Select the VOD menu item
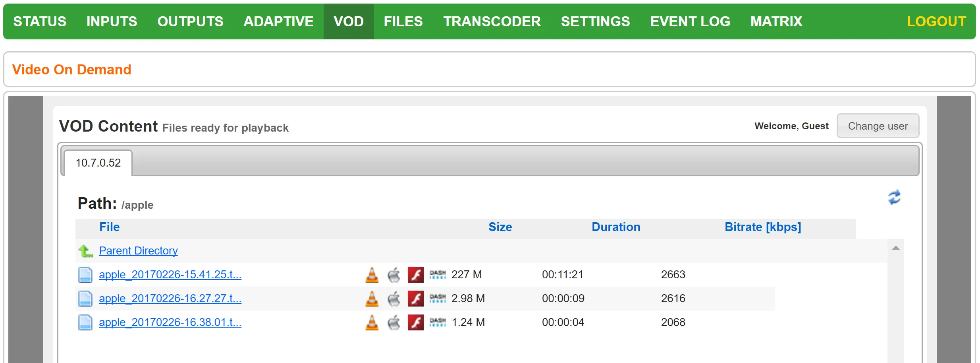980x363 pixels. pyautogui.click(x=349, y=21)
